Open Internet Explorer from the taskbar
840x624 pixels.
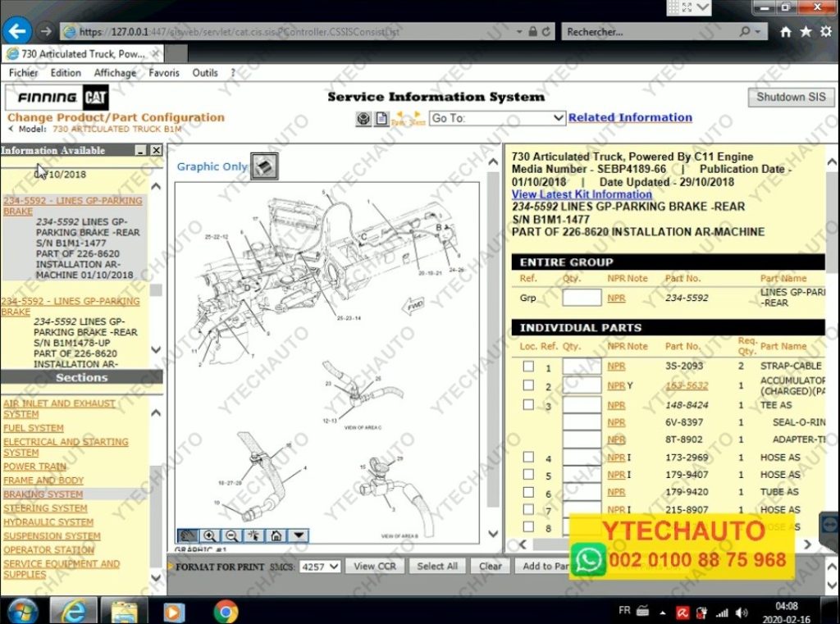[x=73, y=611]
